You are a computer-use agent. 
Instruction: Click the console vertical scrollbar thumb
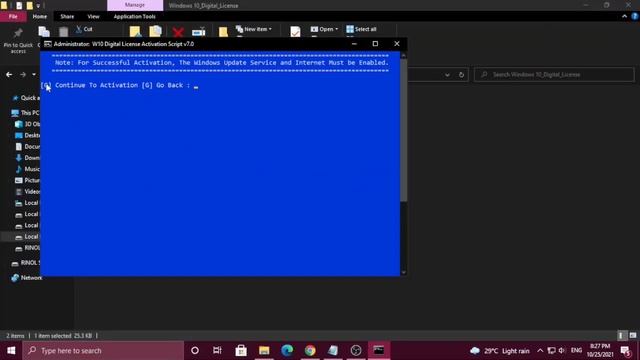pyautogui.click(x=403, y=131)
